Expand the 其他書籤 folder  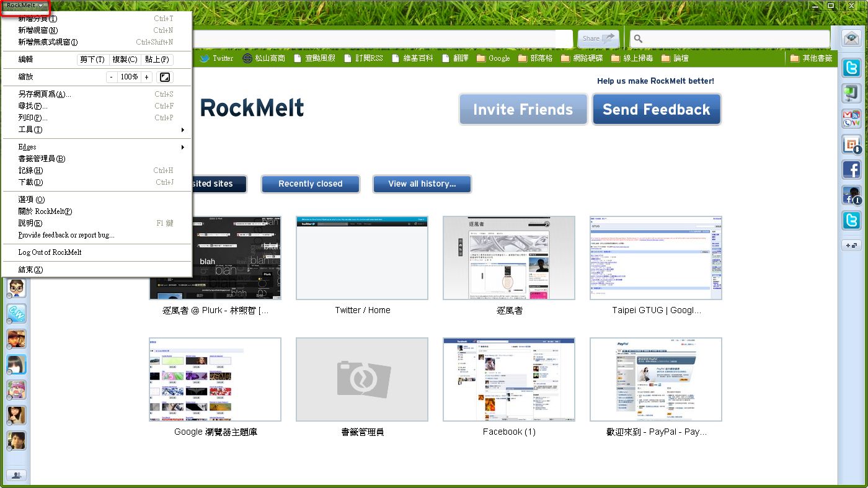[x=811, y=58]
